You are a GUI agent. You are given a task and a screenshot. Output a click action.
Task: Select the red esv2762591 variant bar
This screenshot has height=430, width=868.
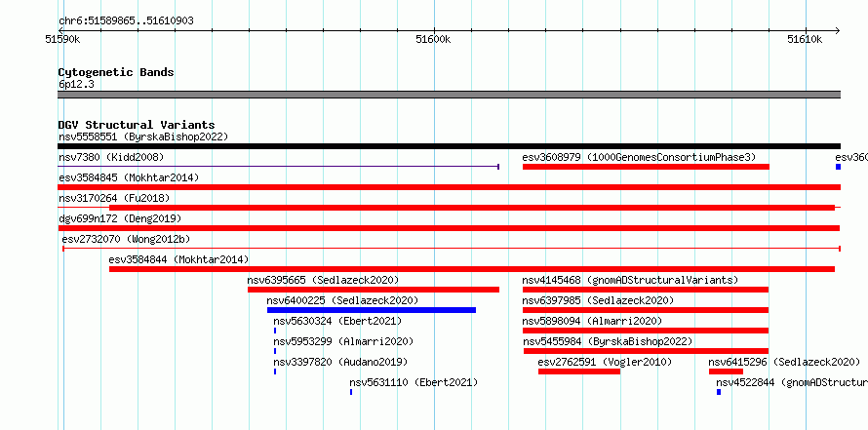(x=579, y=371)
